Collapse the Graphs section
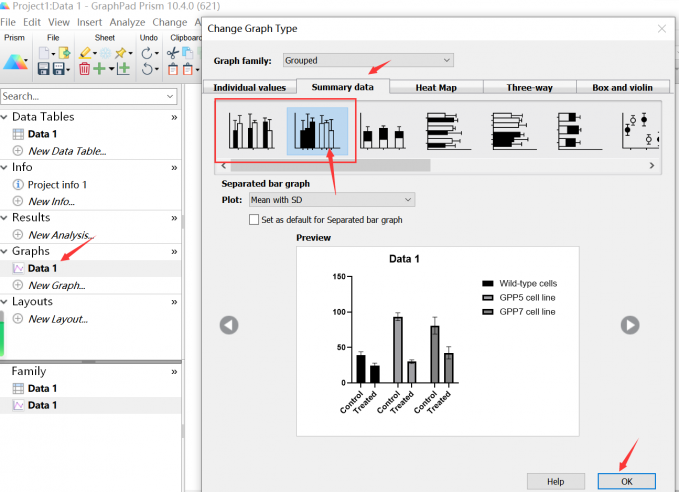The height and width of the screenshot is (492, 679). pyautogui.click(x=4, y=251)
